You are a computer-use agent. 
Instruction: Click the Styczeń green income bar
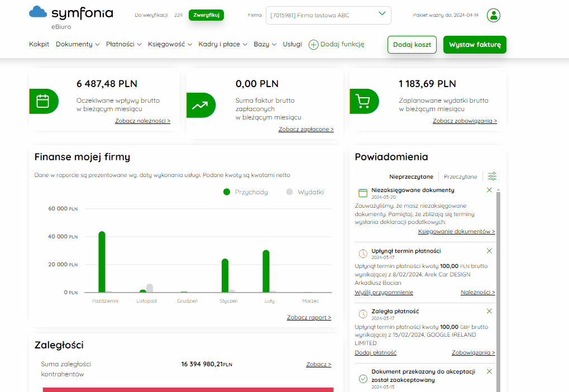click(x=225, y=275)
